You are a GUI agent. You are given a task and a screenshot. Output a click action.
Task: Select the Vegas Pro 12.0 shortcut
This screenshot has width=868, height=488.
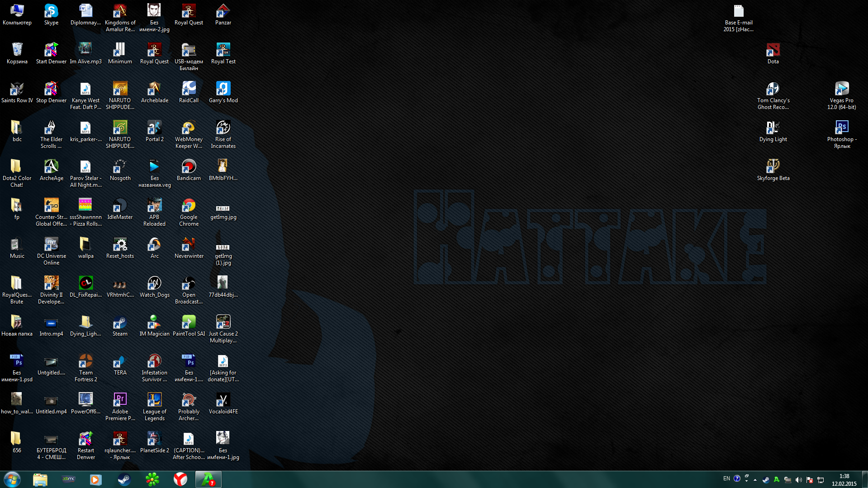tap(841, 90)
